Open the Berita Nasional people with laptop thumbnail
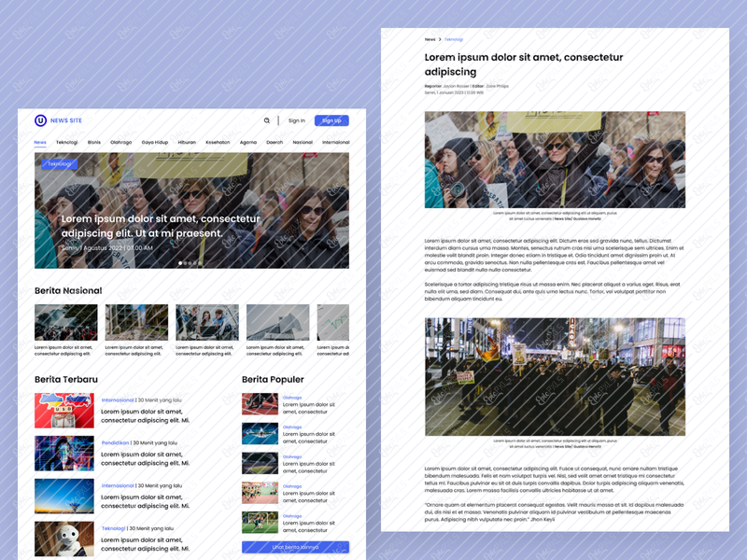Viewport: 747px width, 560px height. (x=207, y=322)
